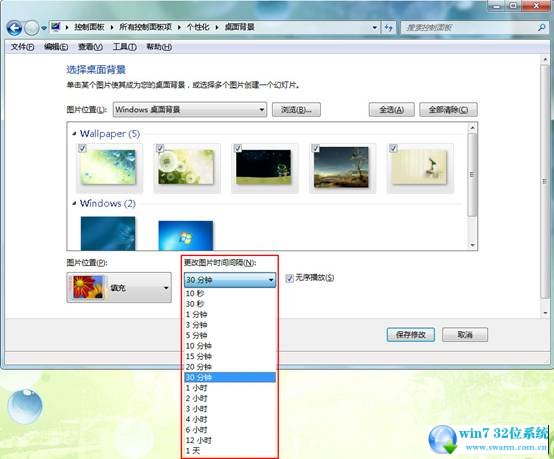Click the magnifier icon in the search box

pyautogui.click(x=541, y=27)
